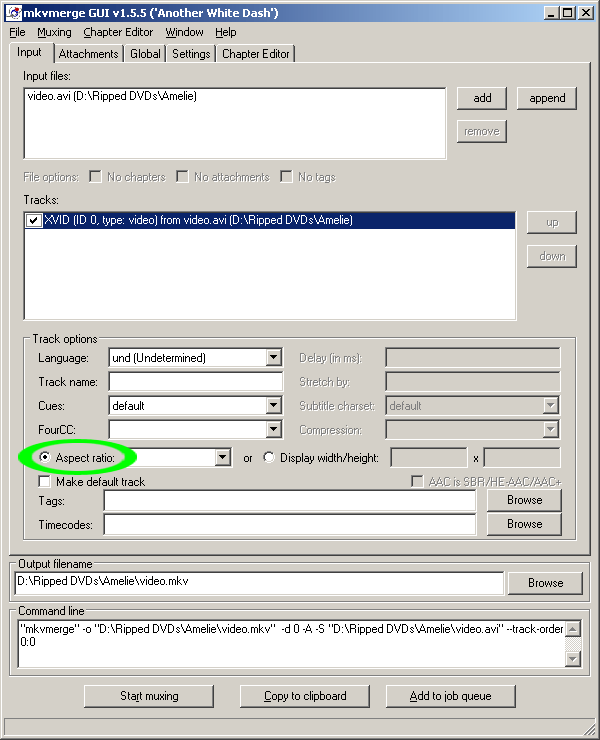Minimize the mkvmerge GUI window
This screenshot has height=740, width=600.
pos(551,13)
